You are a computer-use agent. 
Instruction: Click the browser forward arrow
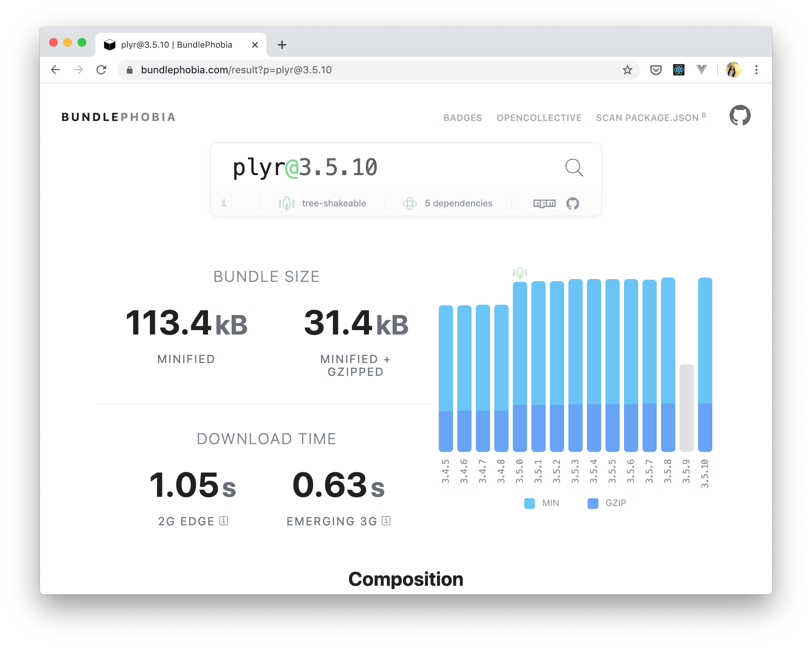[x=78, y=70]
